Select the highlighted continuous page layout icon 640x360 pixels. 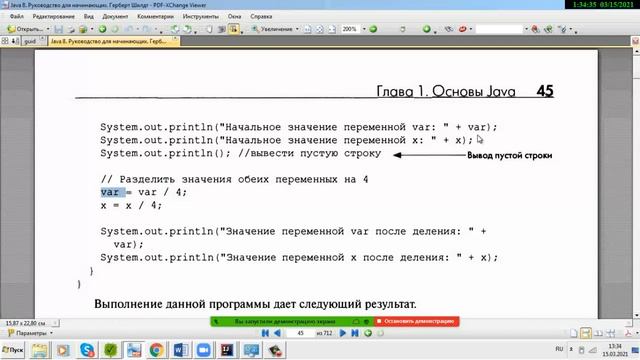(586, 333)
